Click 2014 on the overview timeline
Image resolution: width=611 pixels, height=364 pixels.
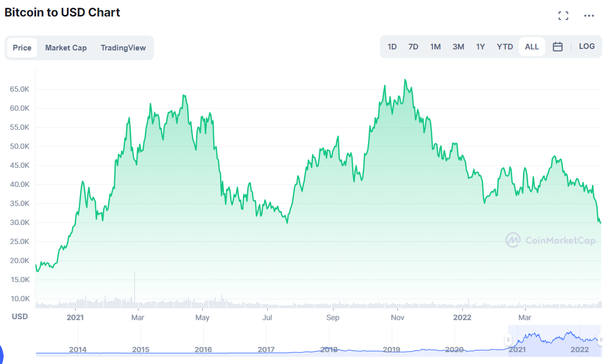pyautogui.click(x=78, y=350)
